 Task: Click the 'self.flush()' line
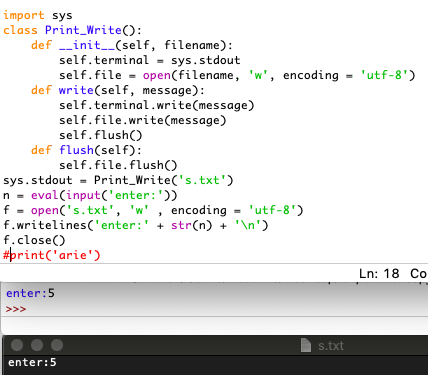pos(101,135)
